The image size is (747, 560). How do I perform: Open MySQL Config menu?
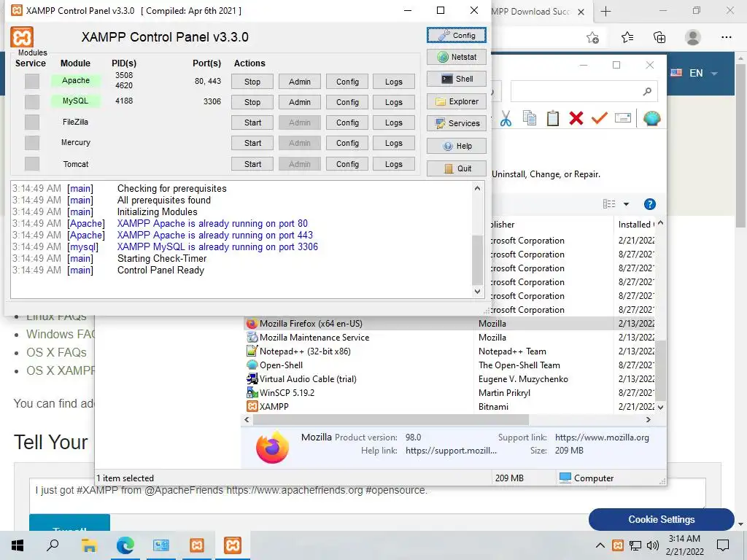click(x=347, y=102)
